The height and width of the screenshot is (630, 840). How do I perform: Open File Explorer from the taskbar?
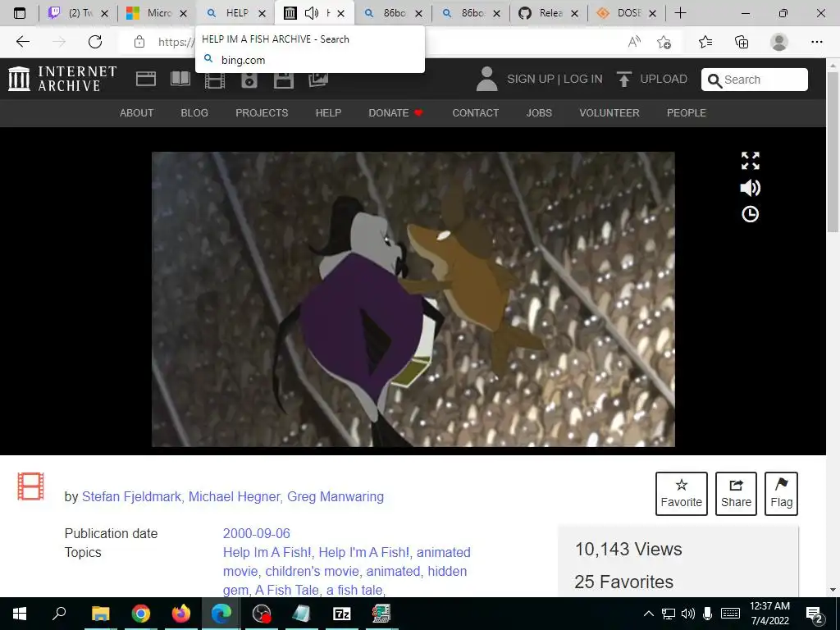point(100,614)
